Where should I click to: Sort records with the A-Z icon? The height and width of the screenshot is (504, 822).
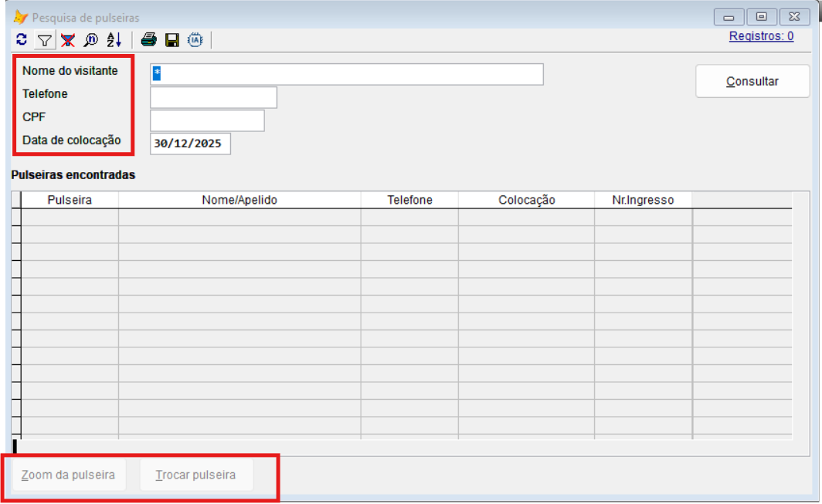[114, 40]
